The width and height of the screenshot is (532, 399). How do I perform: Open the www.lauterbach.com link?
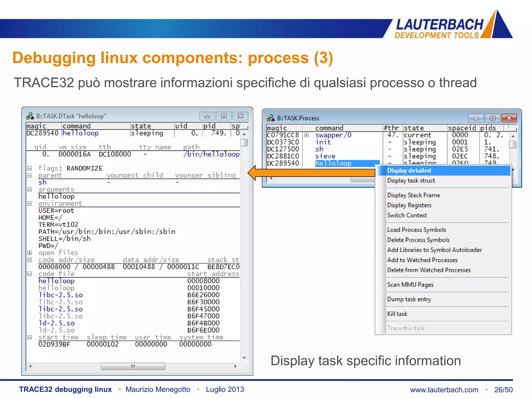click(444, 390)
